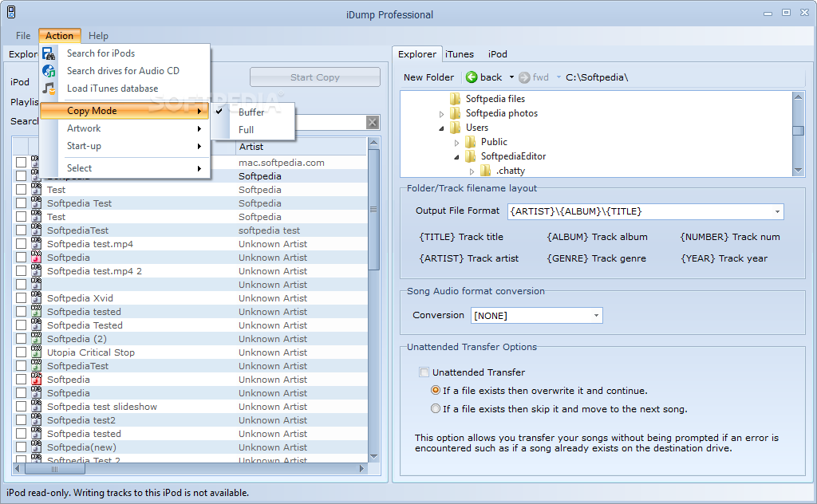Switch to the iTunes tab
The image size is (817, 504).
[459, 54]
